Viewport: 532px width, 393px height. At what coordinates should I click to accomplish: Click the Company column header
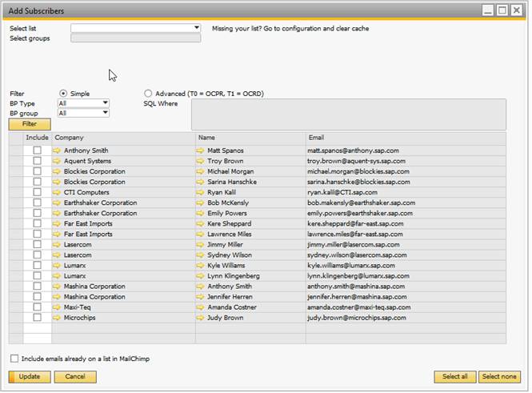123,138
